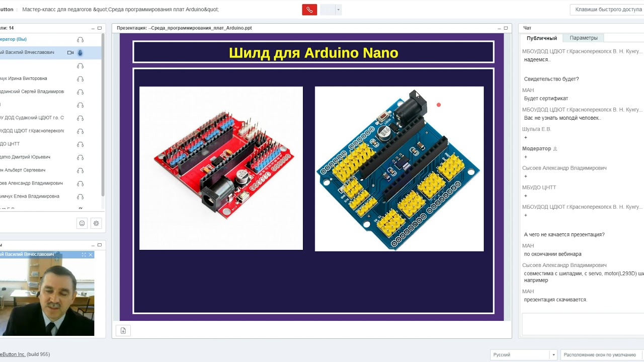Image resolution: width=644 pixels, height=362 pixels.
Task: Click chat message starting совместима с шилдами
Action: [x=584, y=277]
